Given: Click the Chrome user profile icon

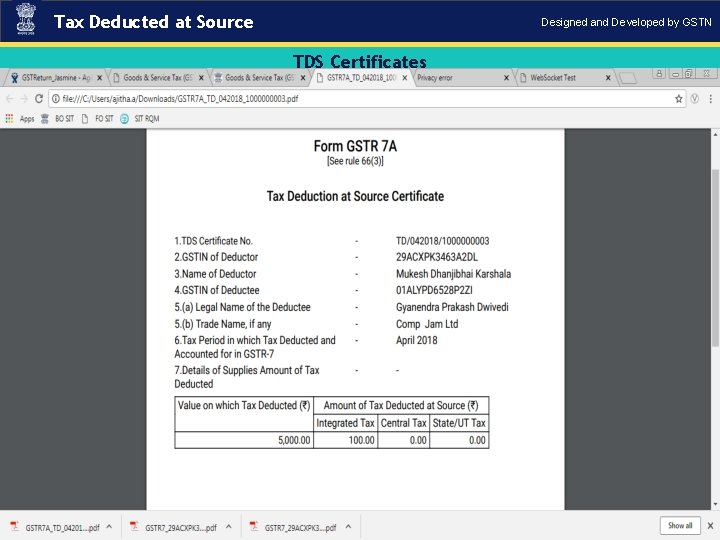Looking at the screenshot, I should pos(659,73).
